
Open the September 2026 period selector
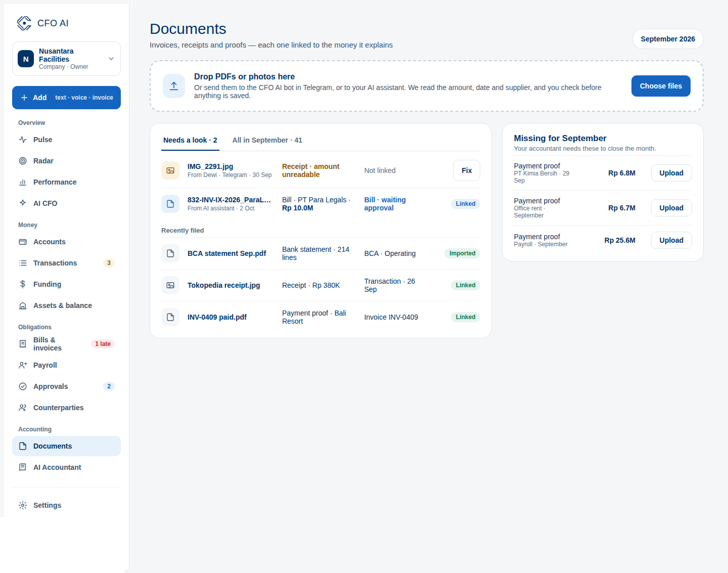click(668, 39)
